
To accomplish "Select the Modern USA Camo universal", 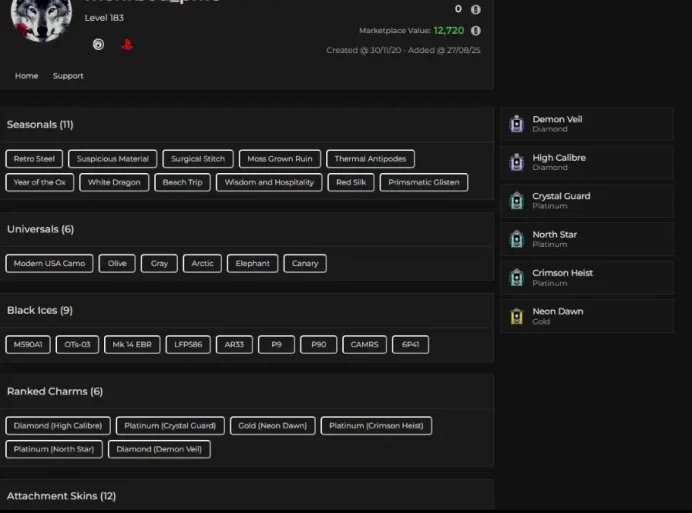I will tap(49, 264).
